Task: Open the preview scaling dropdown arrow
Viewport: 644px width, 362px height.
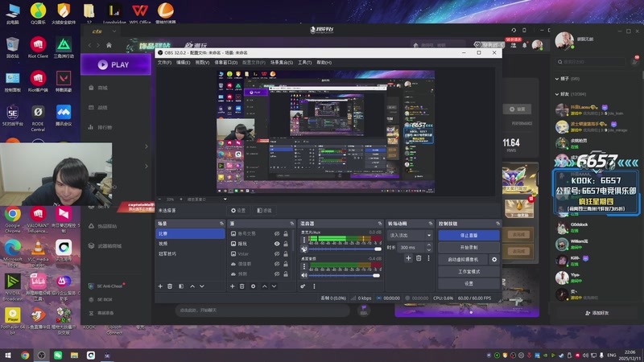Action: pos(225,199)
